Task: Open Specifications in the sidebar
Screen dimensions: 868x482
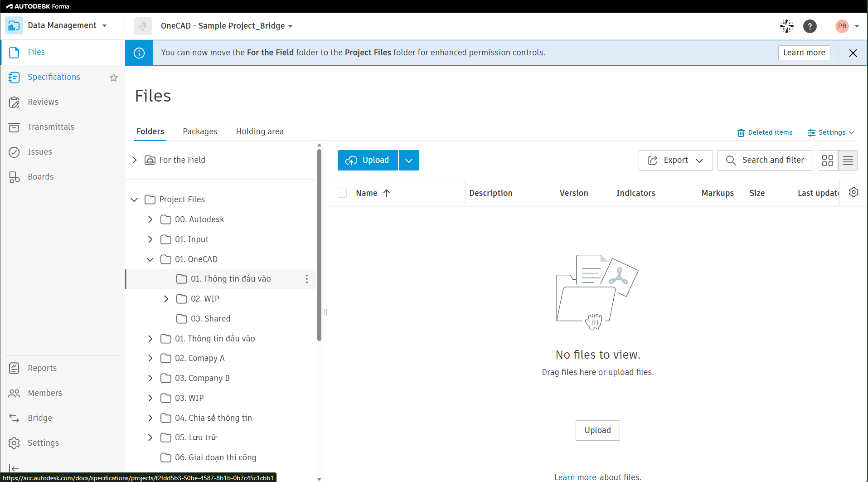Action: point(54,77)
